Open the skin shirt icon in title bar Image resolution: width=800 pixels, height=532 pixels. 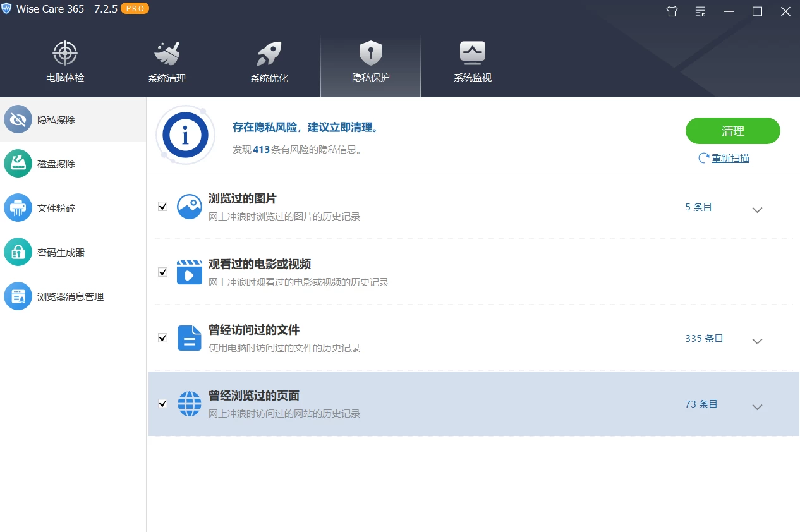[x=672, y=11]
